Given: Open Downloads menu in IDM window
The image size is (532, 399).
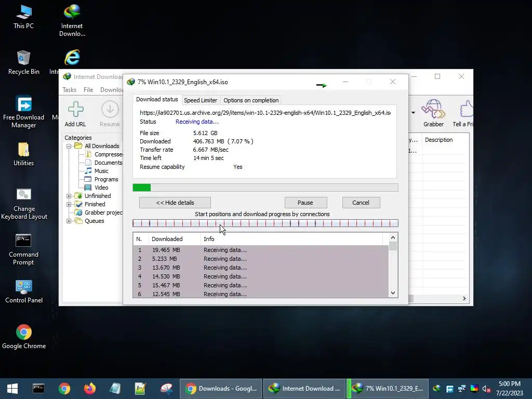Looking at the screenshot, I should [x=111, y=89].
